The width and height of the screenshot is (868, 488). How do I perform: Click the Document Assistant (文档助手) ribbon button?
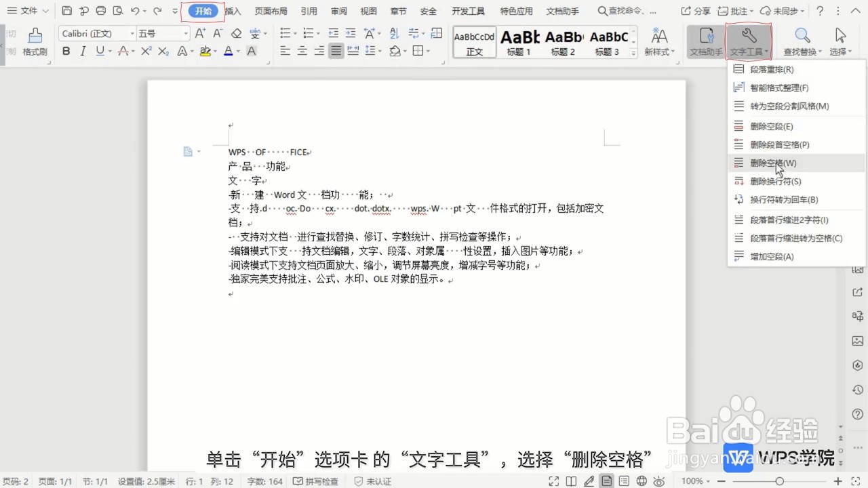pos(706,42)
